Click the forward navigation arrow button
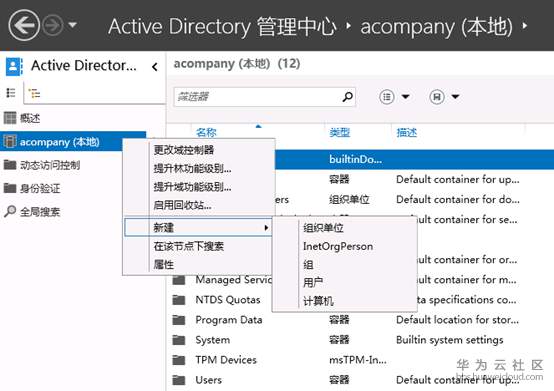 (x=53, y=25)
